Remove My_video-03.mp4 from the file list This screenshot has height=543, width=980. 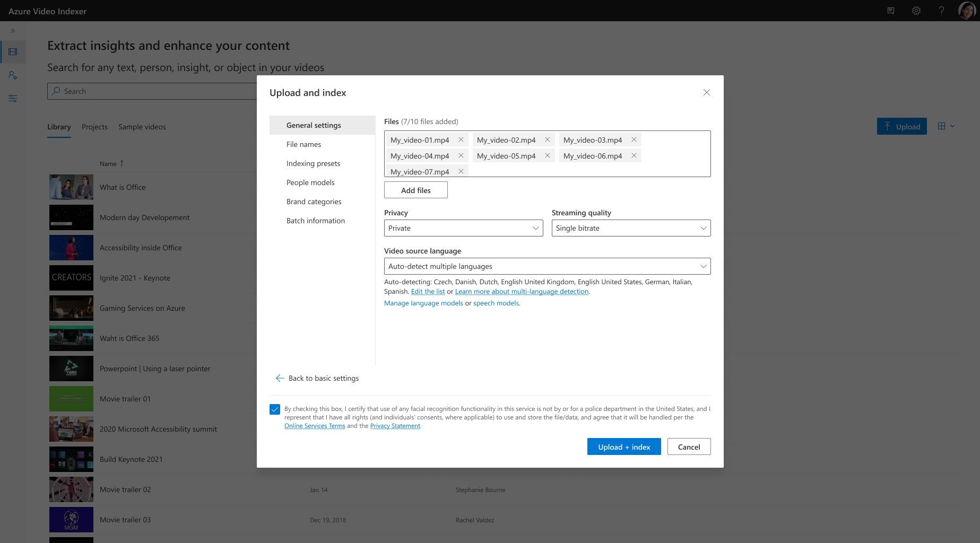(x=634, y=140)
